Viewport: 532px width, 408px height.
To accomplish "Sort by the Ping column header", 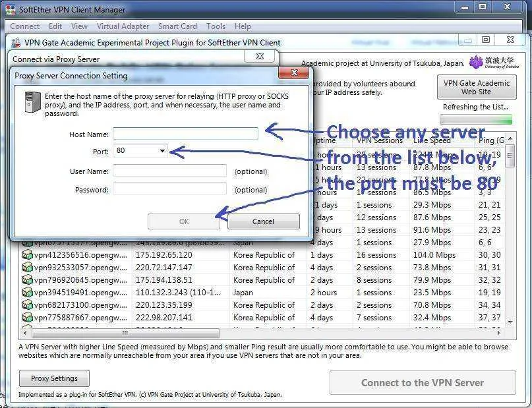I will (490, 140).
